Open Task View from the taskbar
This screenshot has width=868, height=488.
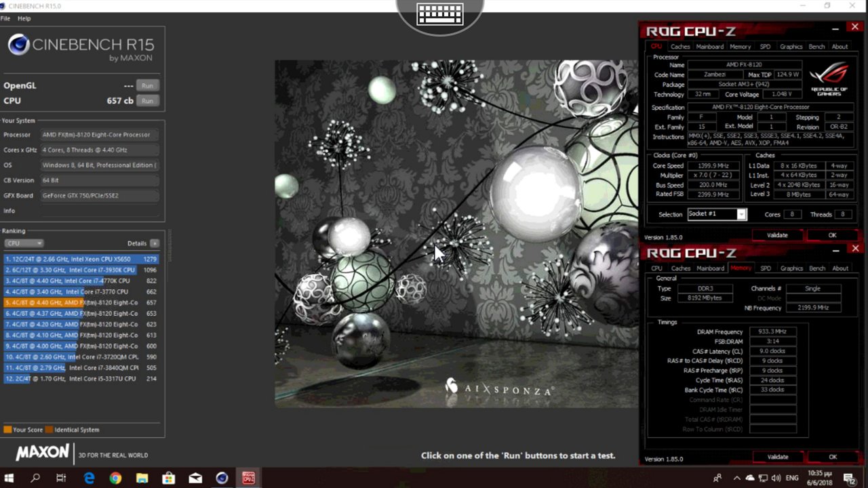pos(61,478)
